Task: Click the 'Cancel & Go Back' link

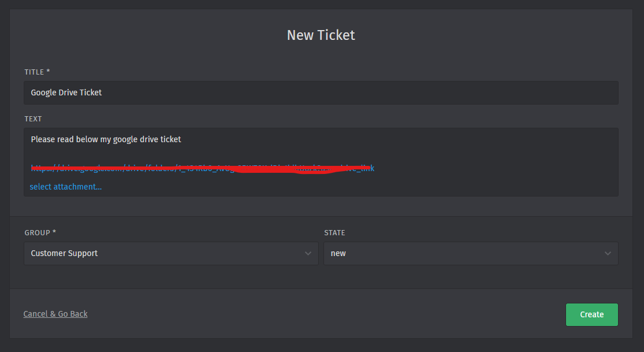Action: (55, 314)
